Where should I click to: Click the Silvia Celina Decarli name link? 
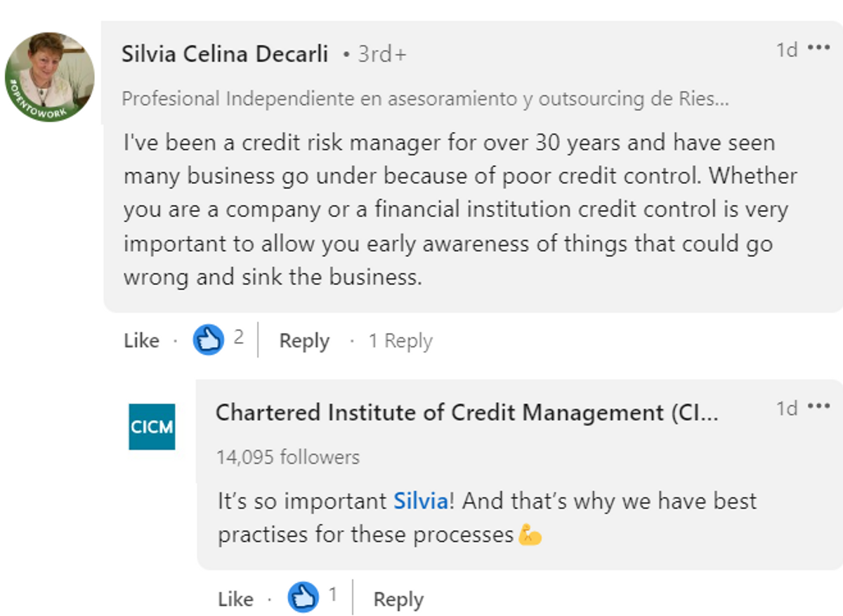225,54
